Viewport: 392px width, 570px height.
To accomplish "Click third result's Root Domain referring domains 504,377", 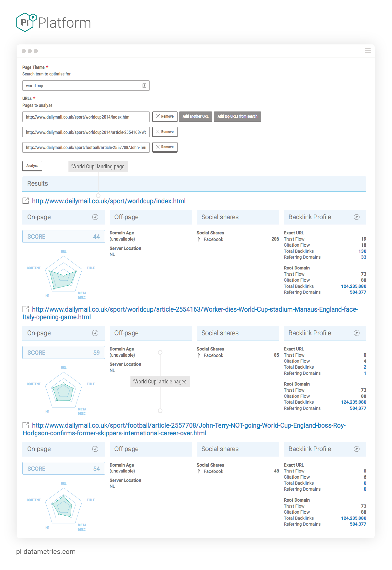I will tap(358, 524).
